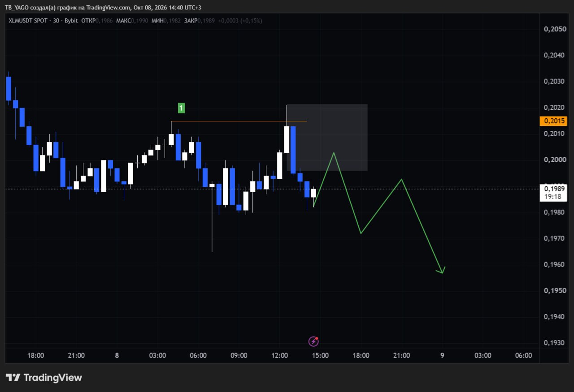Viewport: 574px width, 392px height.
Task: Click the orange 0,2015 price label
Action: [x=554, y=121]
